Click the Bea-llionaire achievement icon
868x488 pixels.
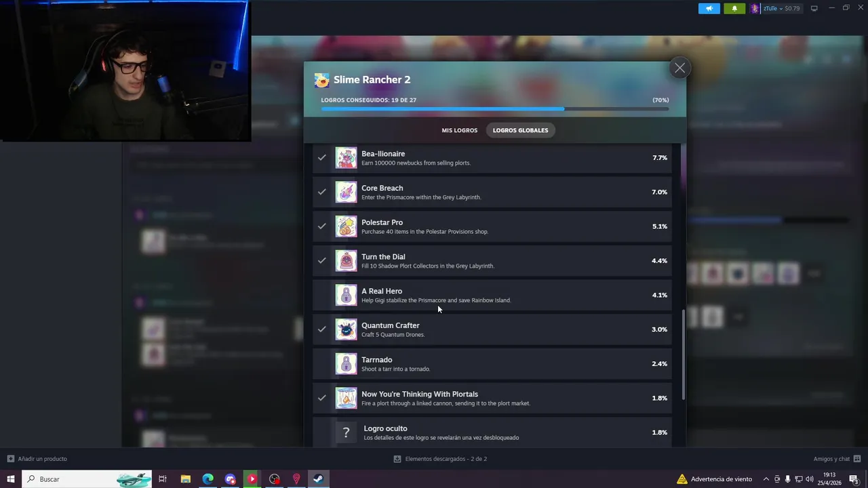[x=346, y=158]
